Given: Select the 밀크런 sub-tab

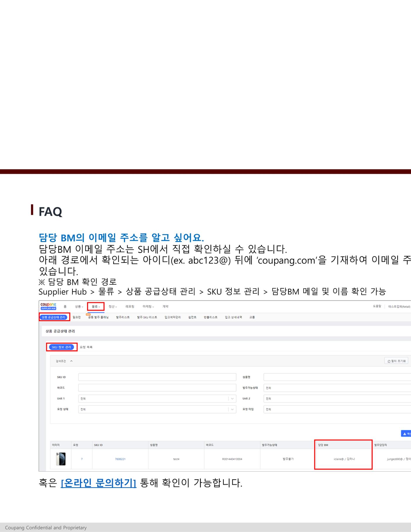Looking at the screenshot, I should click(x=77, y=317).
